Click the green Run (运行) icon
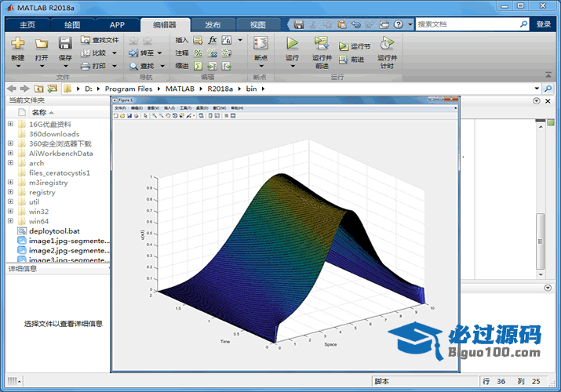The width and height of the screenshot is (561, 392). pos(293,43)
